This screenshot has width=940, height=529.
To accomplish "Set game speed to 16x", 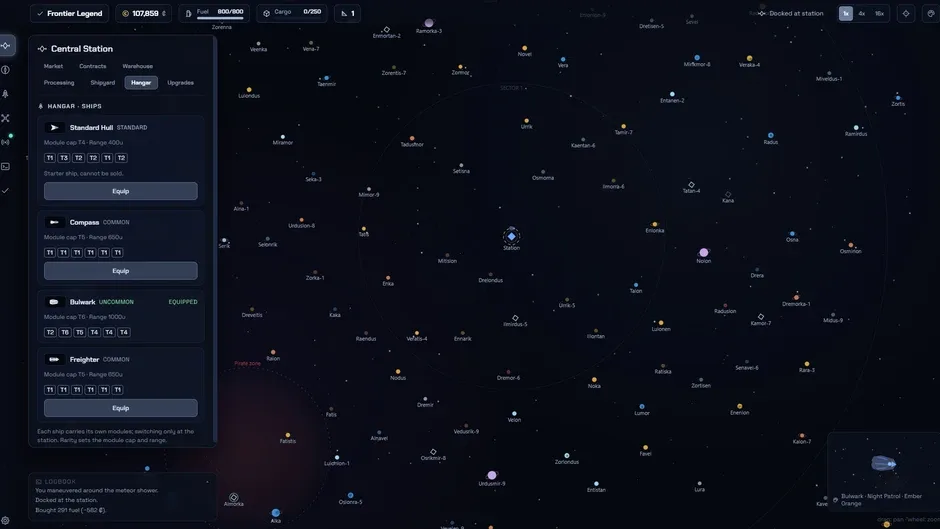I will coord(879,13).
